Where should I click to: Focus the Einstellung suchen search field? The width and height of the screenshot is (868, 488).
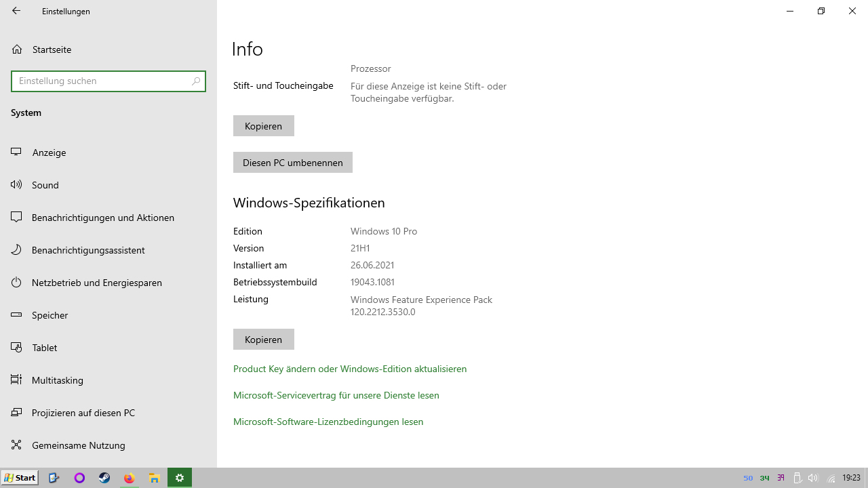(108, 81)
